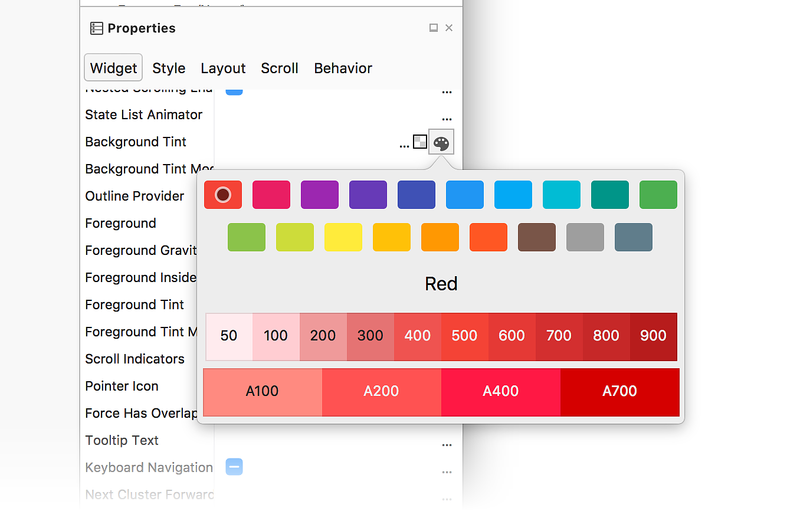The height and width of the screenshot is (511, 800).
Task: Select the purple color swatch
Action: [320, 195]
